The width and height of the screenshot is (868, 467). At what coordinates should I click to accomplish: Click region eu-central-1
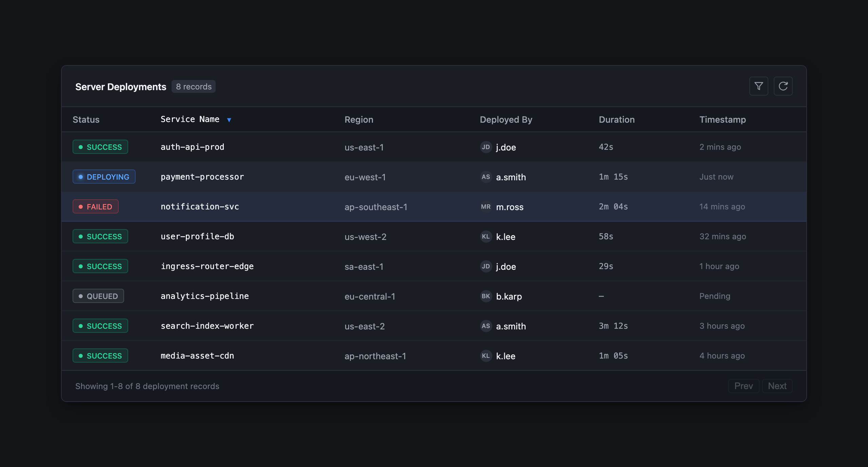click(x=370, y=297)
